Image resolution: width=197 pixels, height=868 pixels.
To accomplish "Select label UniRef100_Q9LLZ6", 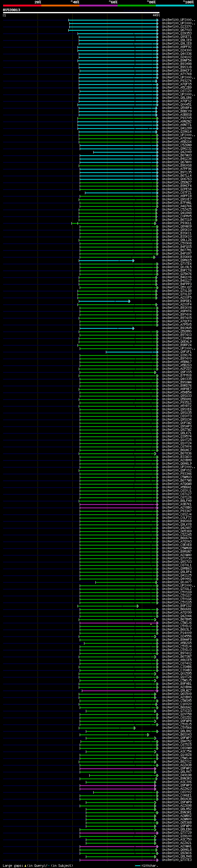I will click(176, 240).
